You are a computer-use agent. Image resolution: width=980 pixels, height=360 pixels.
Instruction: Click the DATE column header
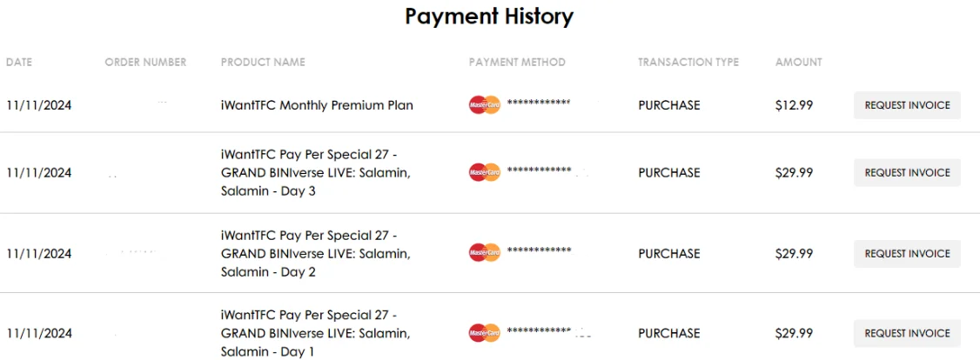click(19, 63)
